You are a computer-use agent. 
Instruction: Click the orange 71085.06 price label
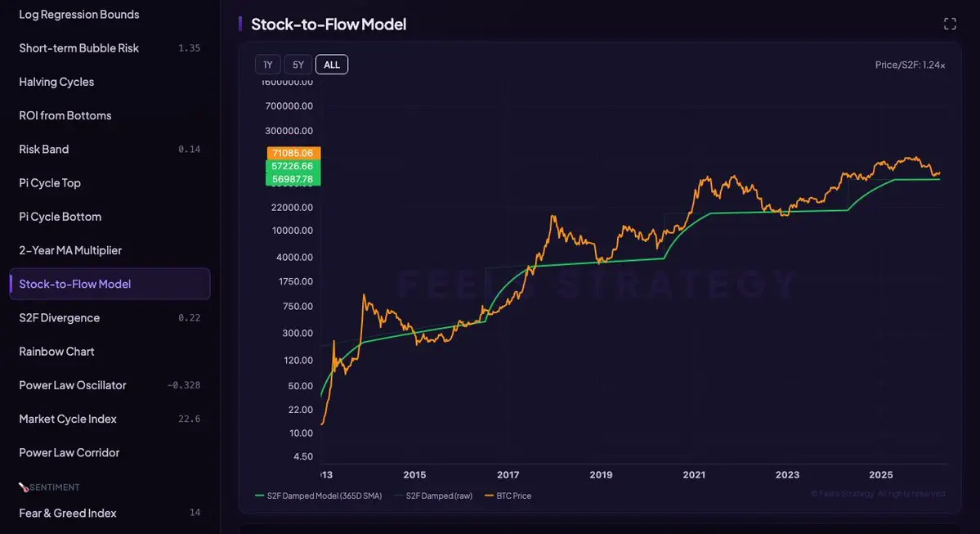(293, 153)
